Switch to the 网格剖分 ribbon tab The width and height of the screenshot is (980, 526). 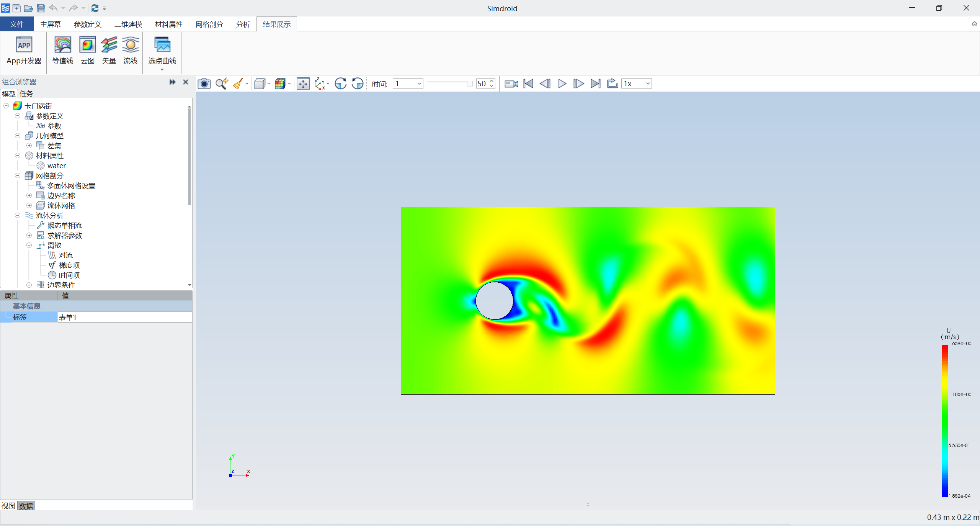click(x=209, y=24)
